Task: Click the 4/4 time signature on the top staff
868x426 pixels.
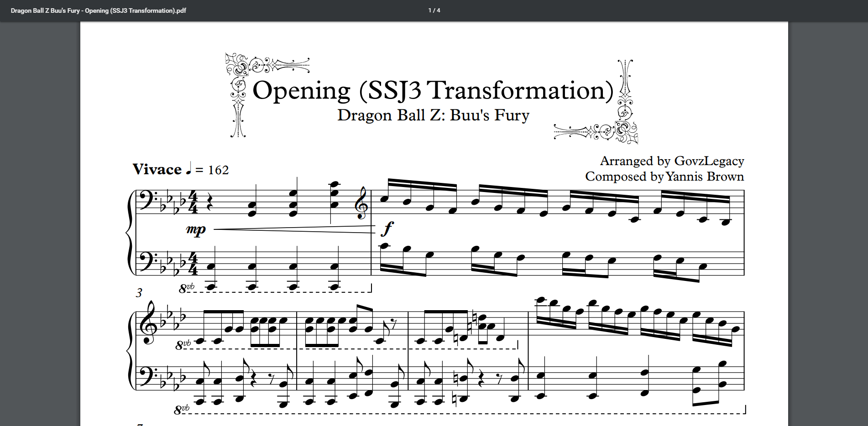Action: pyautogui.click(x=193, y=203)
